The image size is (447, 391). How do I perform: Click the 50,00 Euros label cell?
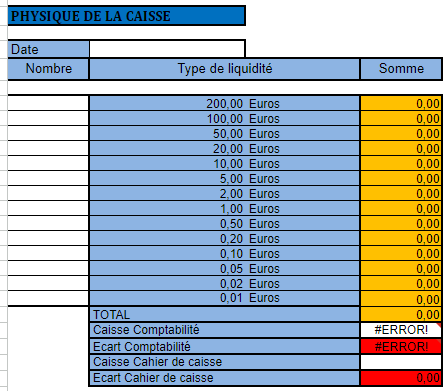225,133
